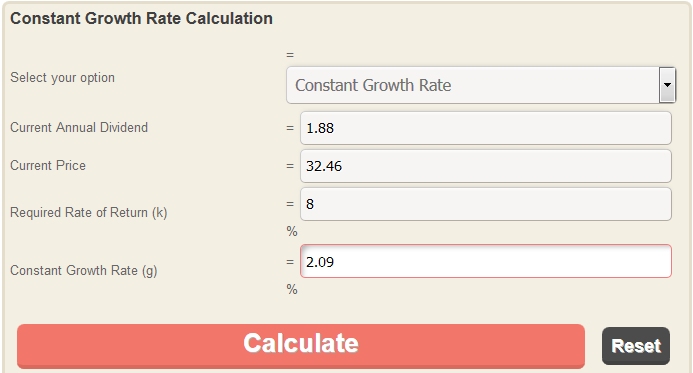This screenshot has width=693, height=373.
Task: Focus the Current Price field showing 32.46
Action: point(486,166)
